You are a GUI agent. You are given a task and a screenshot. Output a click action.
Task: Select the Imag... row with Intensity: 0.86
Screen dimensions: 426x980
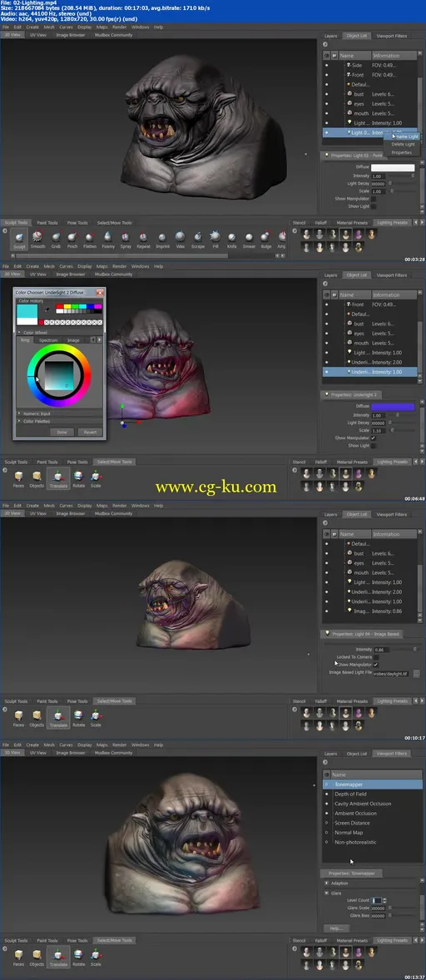(x=369, y=611)
